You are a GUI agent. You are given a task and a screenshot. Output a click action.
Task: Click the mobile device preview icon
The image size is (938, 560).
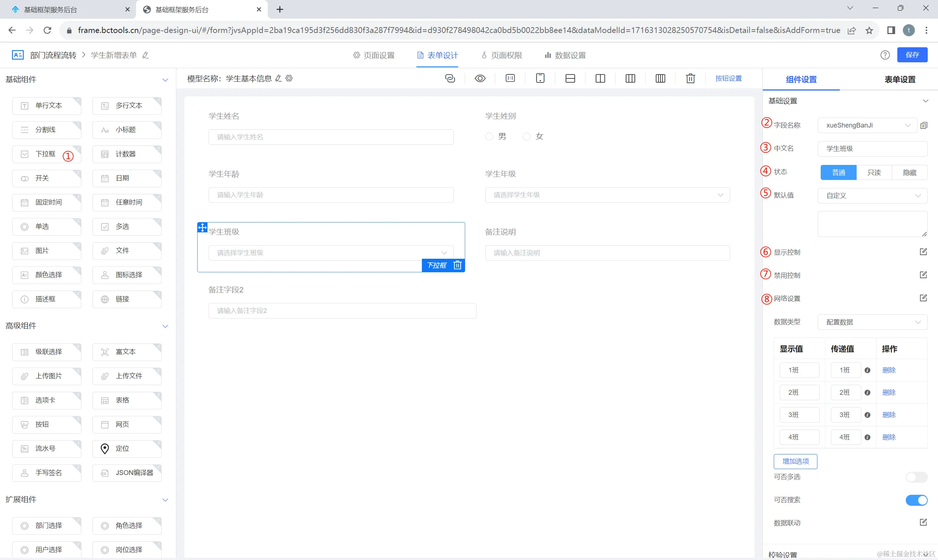pyautogui.click(x=540, y=78)
